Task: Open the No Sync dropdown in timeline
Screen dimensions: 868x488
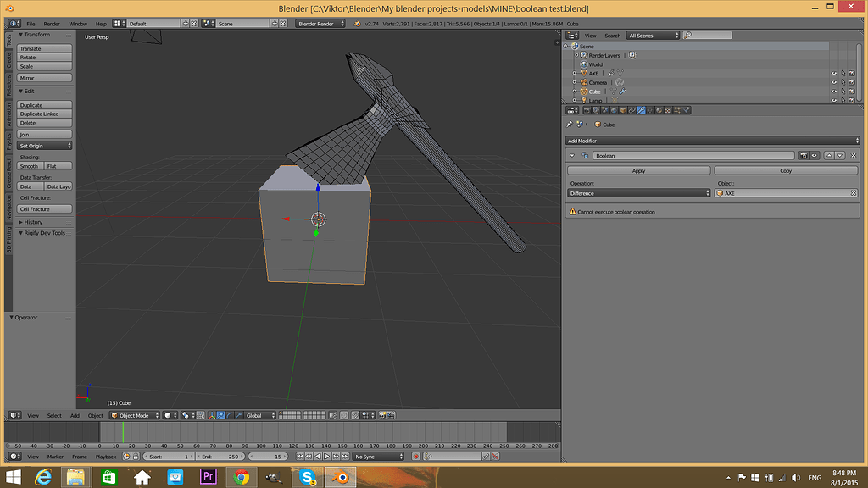Action: click(379, 457)
